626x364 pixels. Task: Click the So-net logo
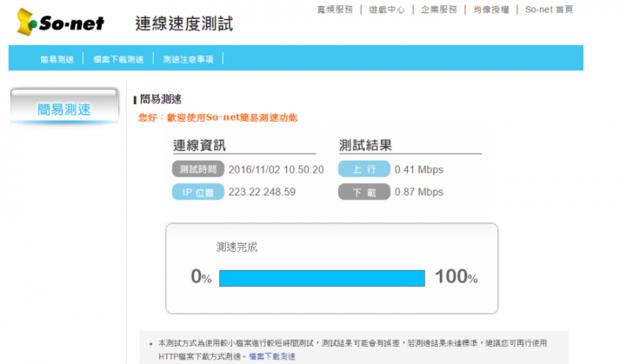tap(60, 23)
